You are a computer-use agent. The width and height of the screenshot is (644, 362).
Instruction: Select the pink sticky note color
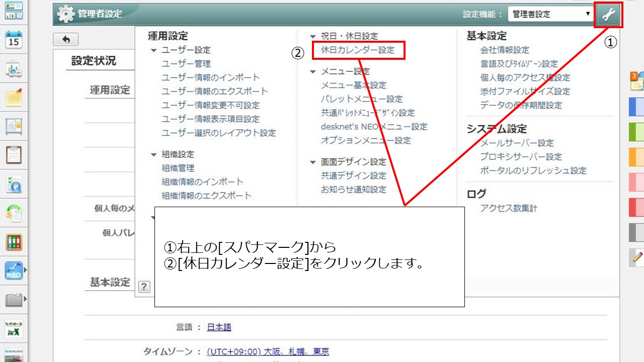[x=637, y=182]
